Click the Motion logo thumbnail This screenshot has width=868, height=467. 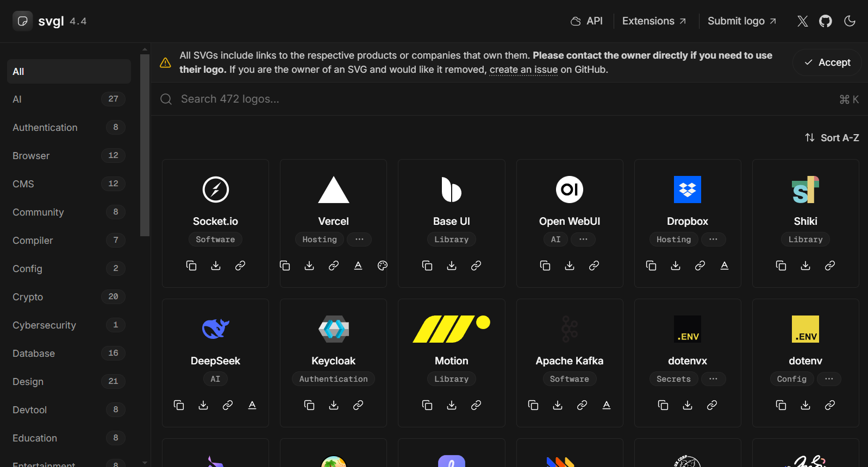coord(452,329)
